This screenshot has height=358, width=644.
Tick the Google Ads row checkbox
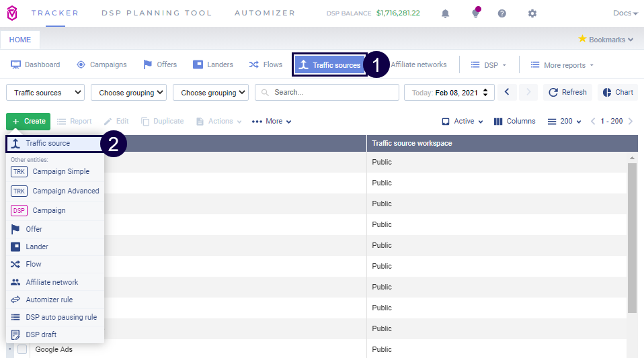pos(22,349)
